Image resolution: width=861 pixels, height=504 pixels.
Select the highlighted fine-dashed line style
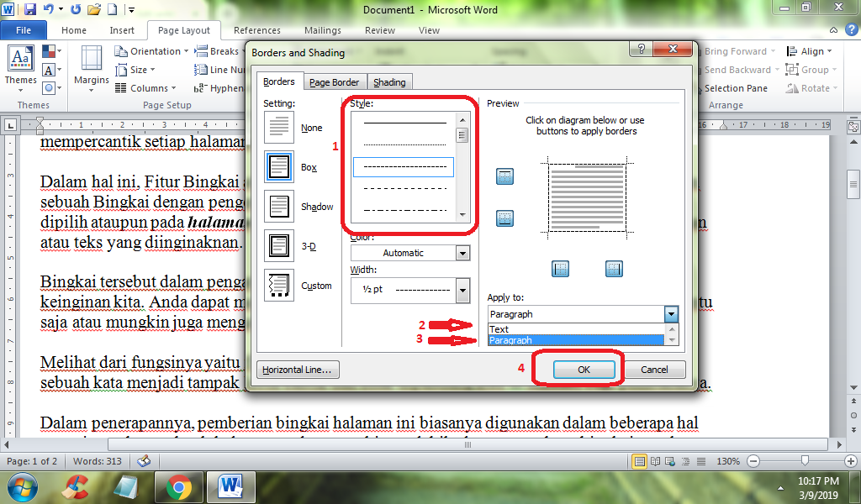(404, 166)
